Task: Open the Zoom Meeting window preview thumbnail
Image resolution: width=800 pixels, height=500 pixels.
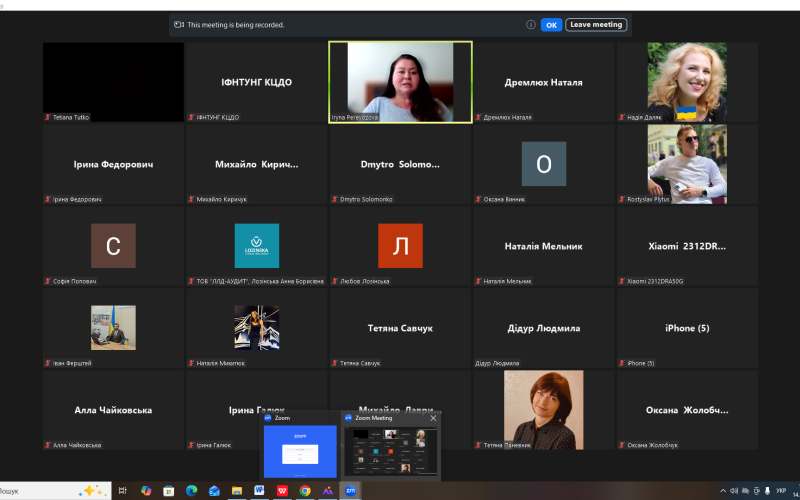Action: tap(391, 452)
